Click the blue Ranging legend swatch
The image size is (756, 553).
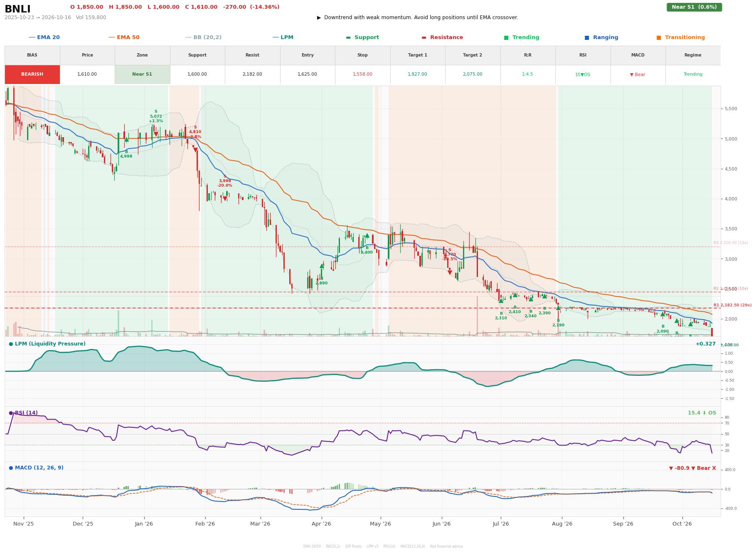[x=586, y=37]
